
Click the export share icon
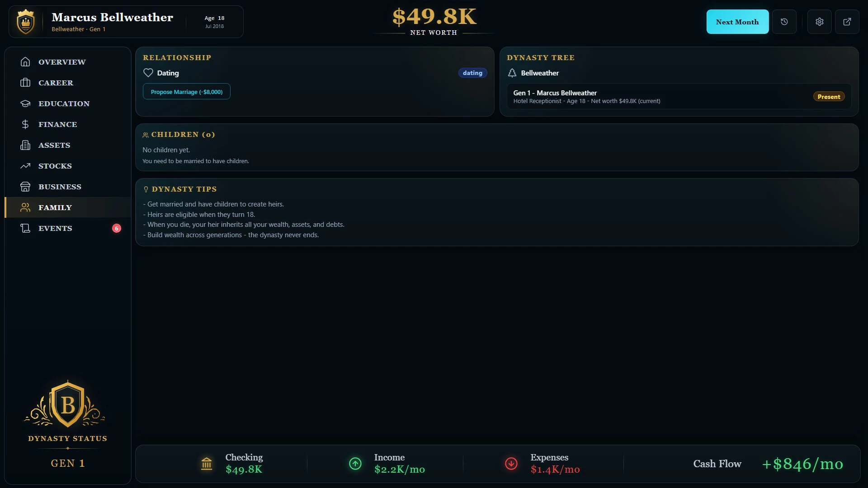pos(847,22)
